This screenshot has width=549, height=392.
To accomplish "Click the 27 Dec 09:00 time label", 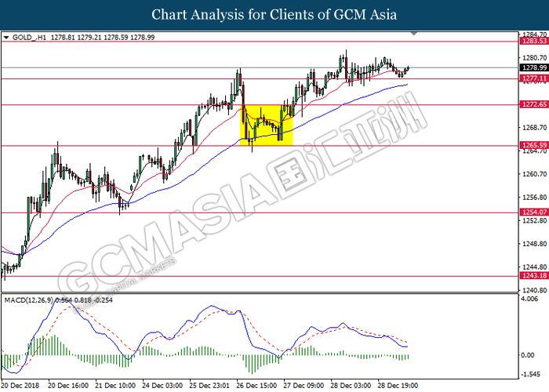I will (x=304, y=386).
